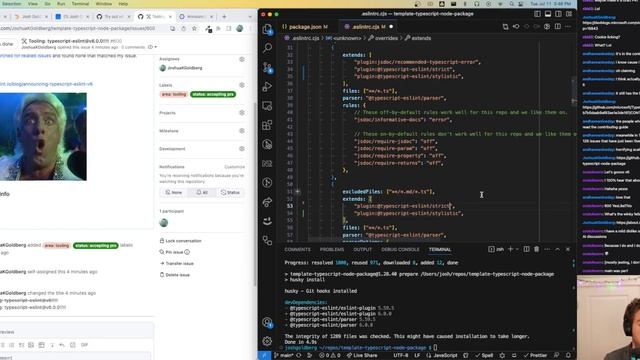
Task: Select 'None' notification option
Action: pos(173,192)
